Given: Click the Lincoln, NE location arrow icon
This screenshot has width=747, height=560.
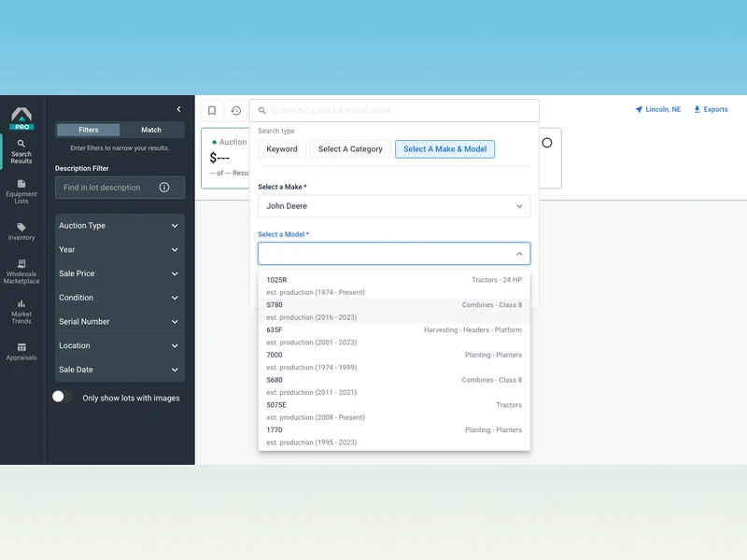Looking at the screenshot, I should pyautogui.click(x=639, y=109).
